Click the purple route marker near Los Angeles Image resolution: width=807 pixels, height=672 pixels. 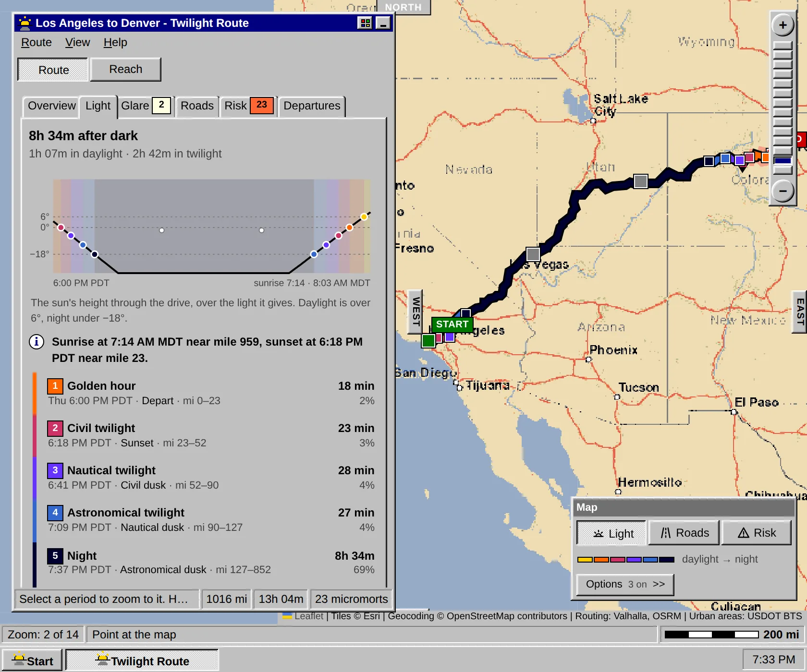coord(450,337)
